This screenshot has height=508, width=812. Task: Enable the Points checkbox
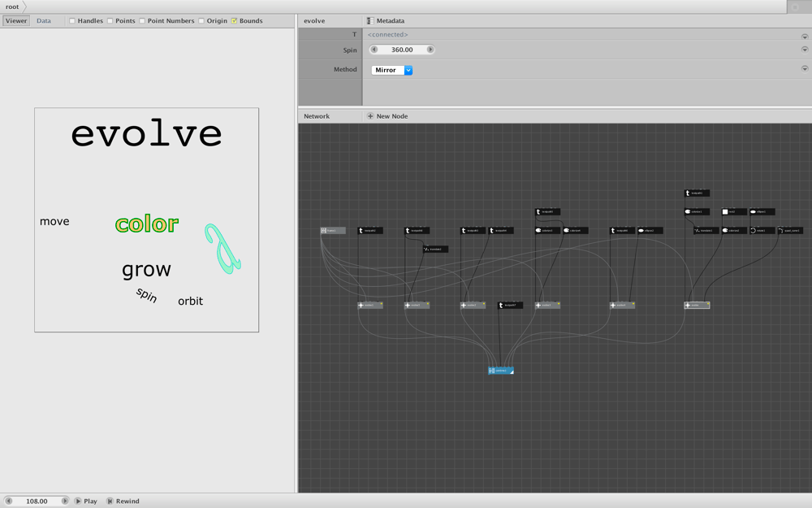click(110, 21)
